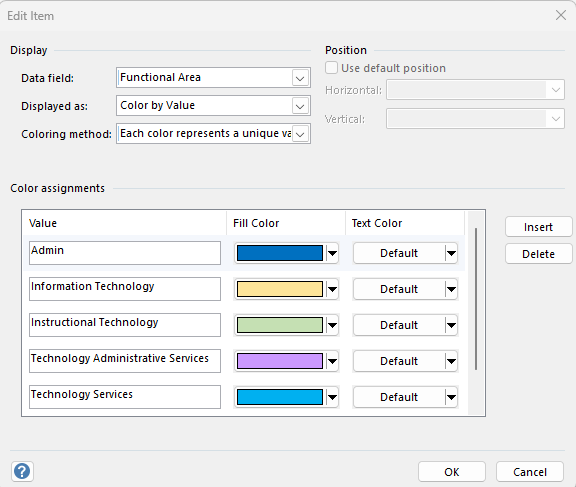Expand text color arrow for Technology Services
576x487 pixels.
[451, 397]
